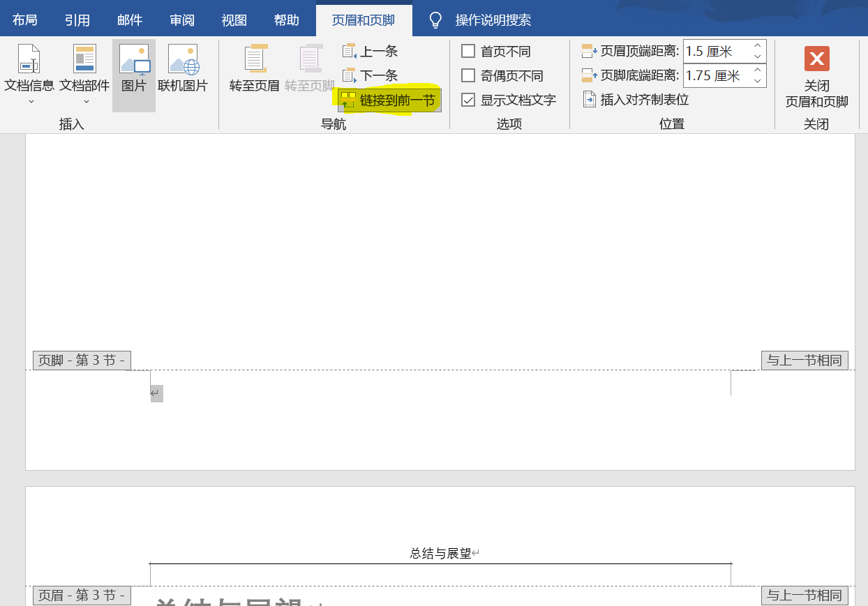Click 页脚底端距离 value field
Viewport: 868px width, 606px height.
[716, 75]
